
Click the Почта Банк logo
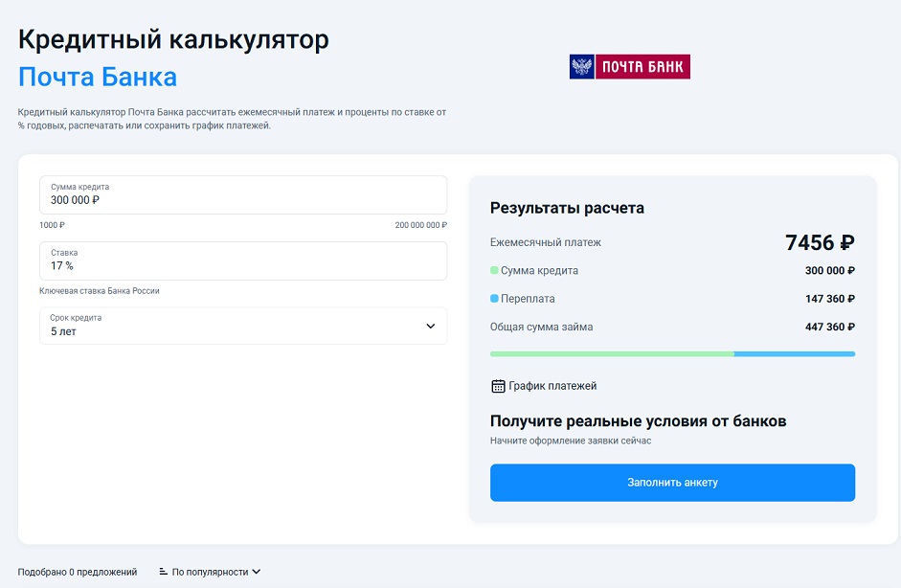click(x=629, y=67)
